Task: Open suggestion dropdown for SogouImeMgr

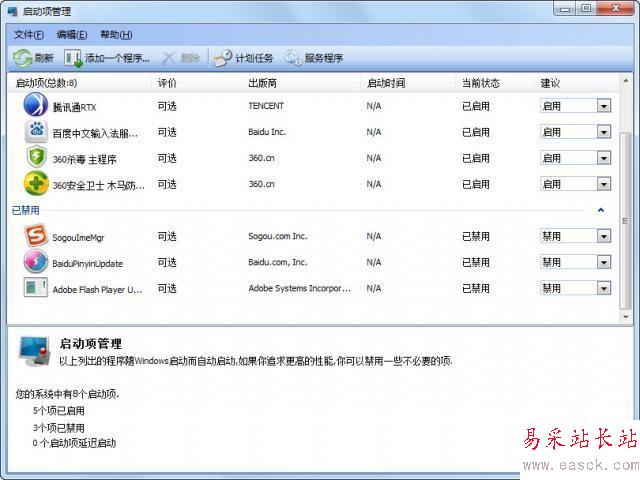Action: 603,236
